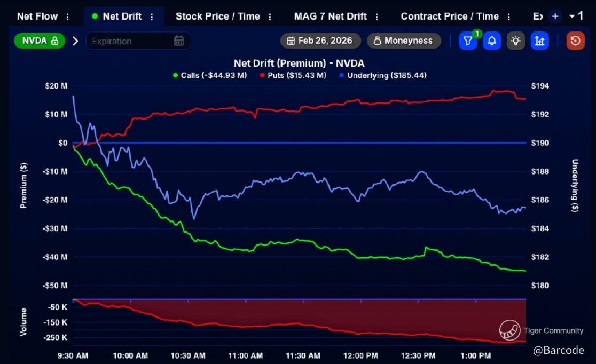This screenshot has height=364, width=596.
Task: Click the chart type icon
Action: 540,41
